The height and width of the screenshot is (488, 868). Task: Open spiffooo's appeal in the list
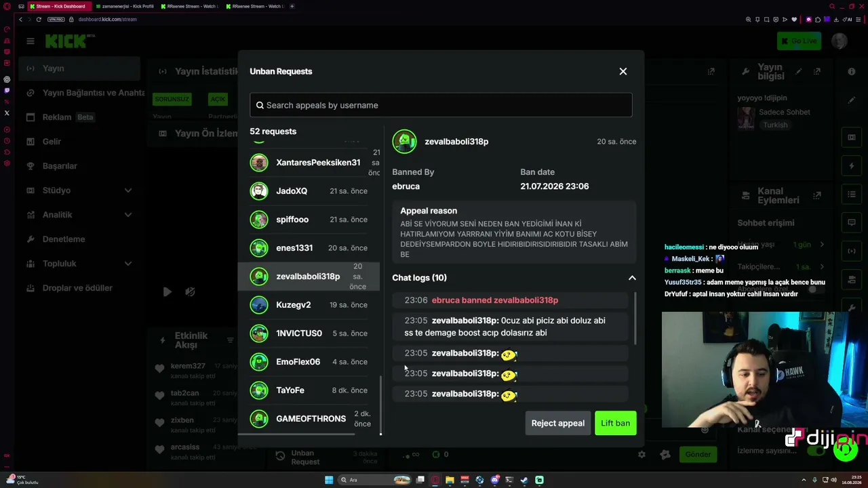tap(309, 220)
